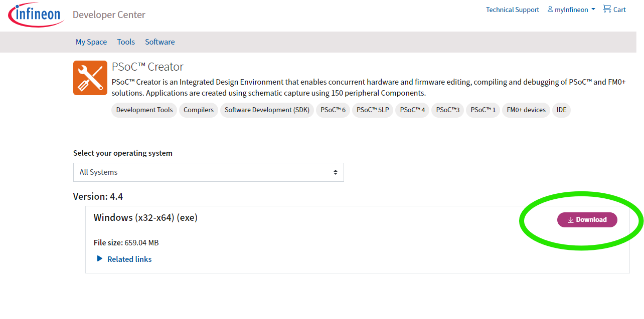Click the PSoC Creator wrench icon
Image resolution: width=644 pixels, height=319 pixels.
click(x=90, y=78)
